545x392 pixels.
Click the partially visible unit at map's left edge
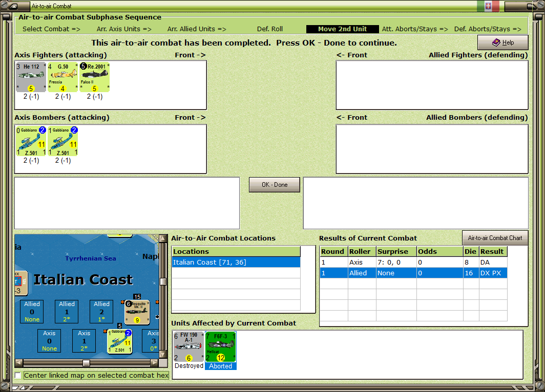pyautogui.click(x=21, y=283)
